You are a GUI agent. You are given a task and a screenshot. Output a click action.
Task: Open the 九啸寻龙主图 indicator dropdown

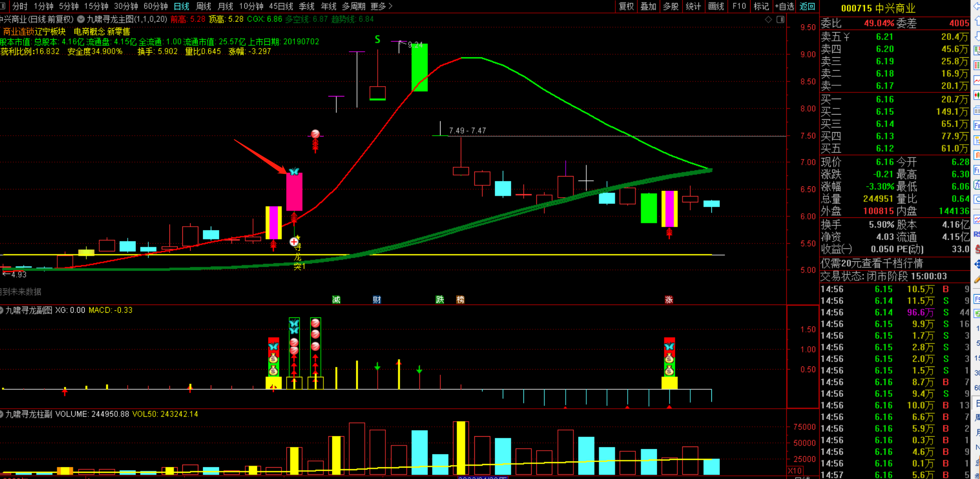click(x=81, y=19)
